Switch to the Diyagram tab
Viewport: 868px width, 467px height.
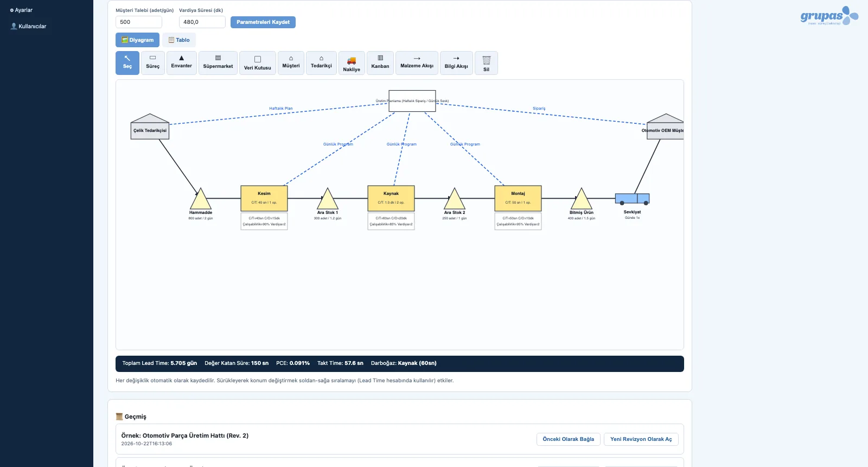[x=137, y=40]
